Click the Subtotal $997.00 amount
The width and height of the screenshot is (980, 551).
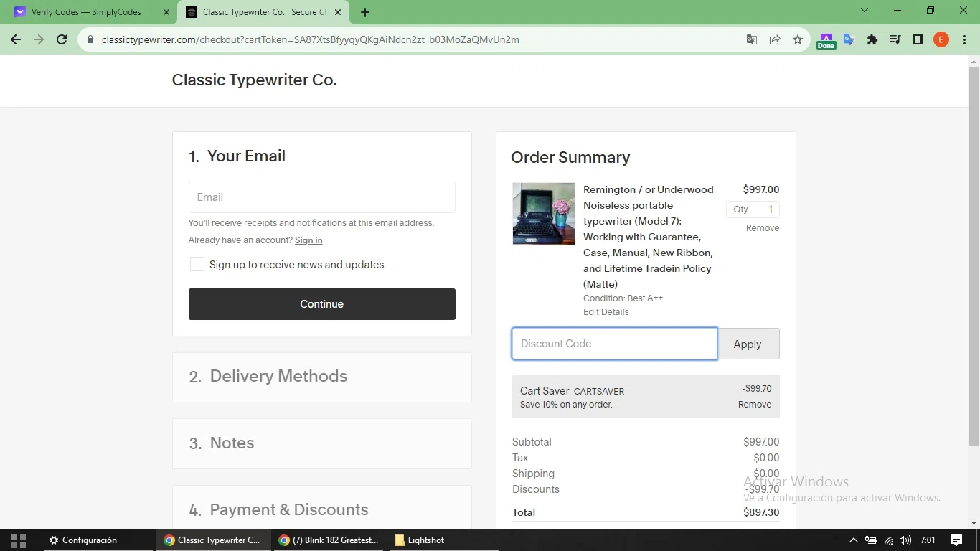[761, 442]
